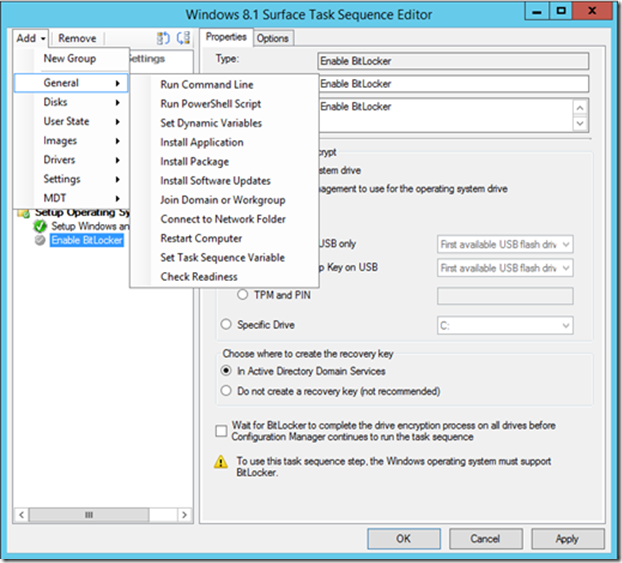Click the description scroll down arrow
Viewport: 622px width, 563px height.
580,123
